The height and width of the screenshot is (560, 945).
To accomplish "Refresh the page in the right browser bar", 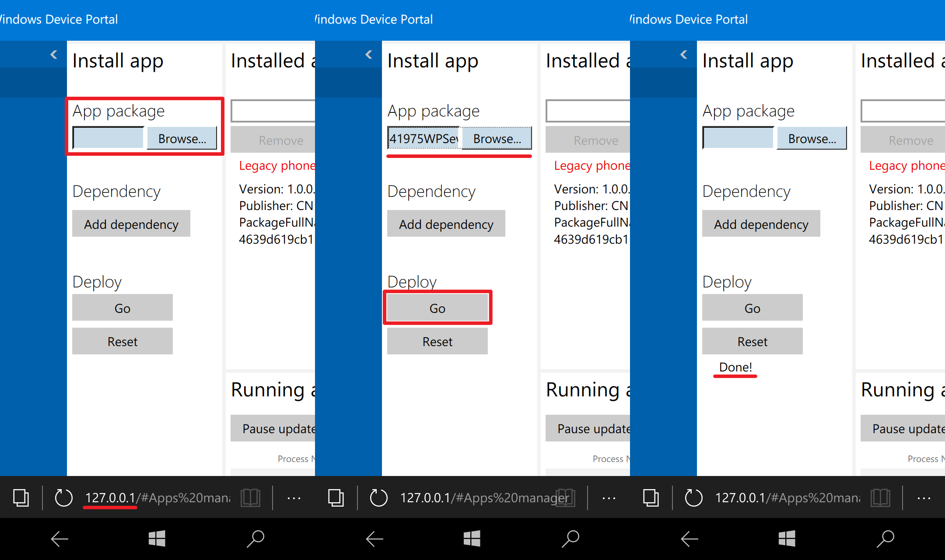I will pos(693,498).
